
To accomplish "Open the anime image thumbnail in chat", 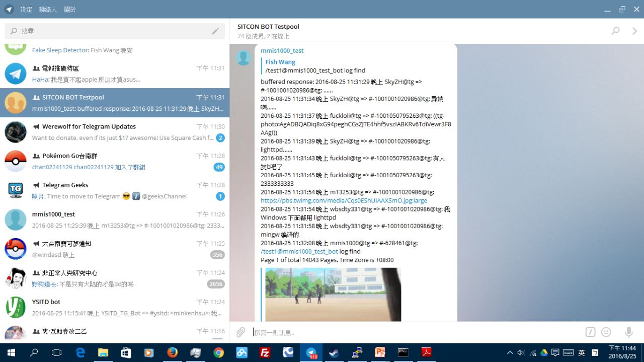I will 333,295.
